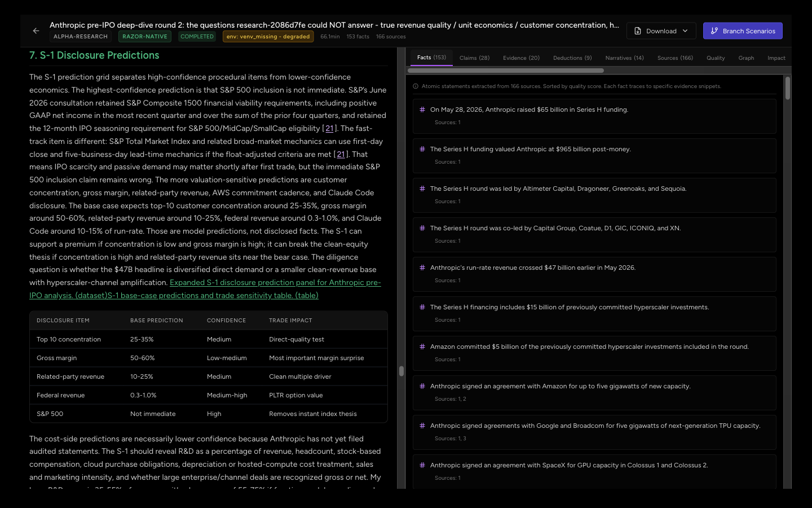
Task: Click the DISCLOSURE ITEM column header
Action: click(x=63, y=321)
